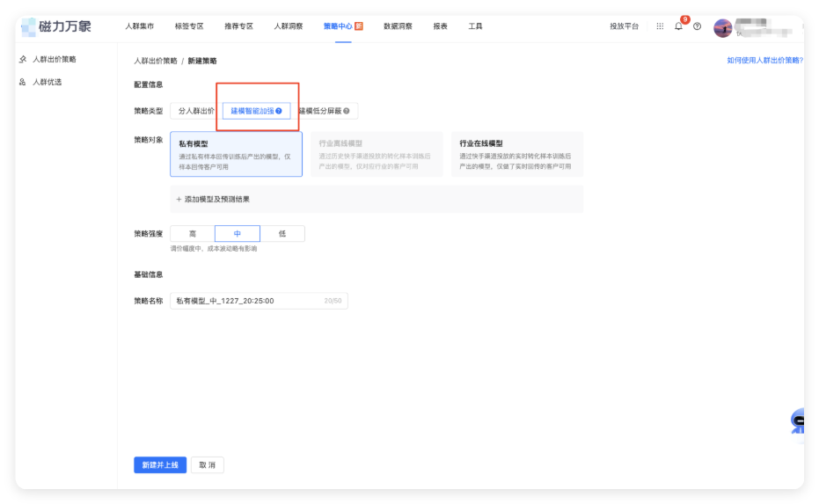819x504 pixels.
Task: Set strategy strength to 中
Action: pos(238,233)
